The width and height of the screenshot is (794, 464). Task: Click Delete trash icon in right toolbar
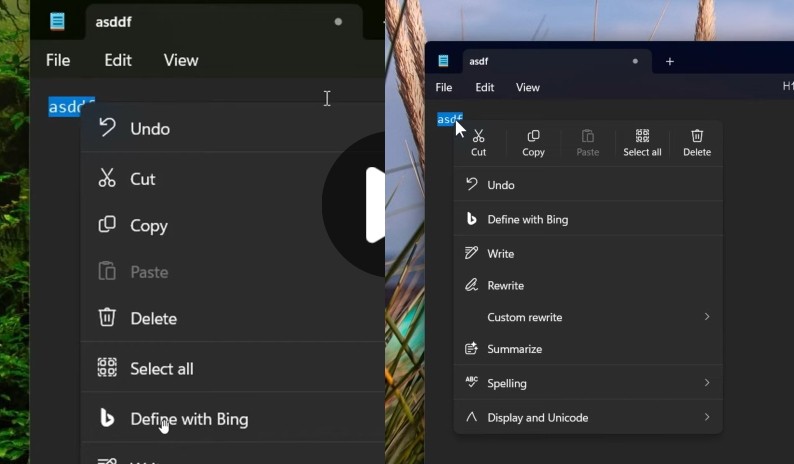pyautogui.click(x=697, y=143)
